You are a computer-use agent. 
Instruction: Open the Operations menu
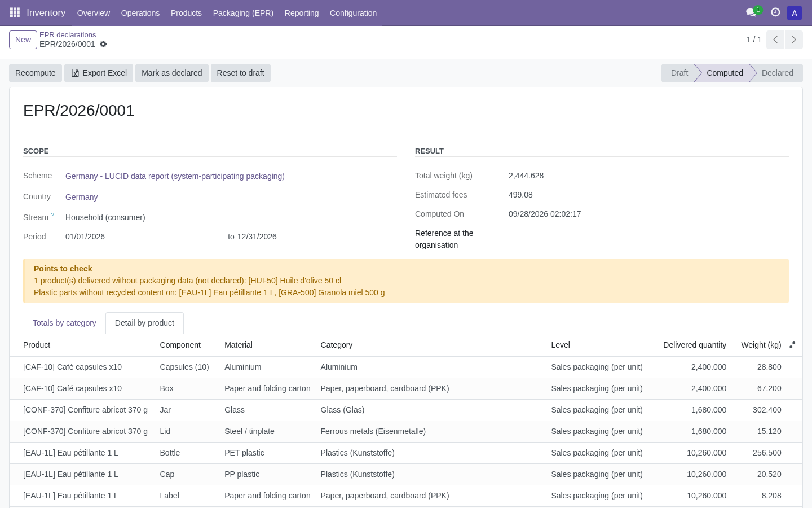140,13
